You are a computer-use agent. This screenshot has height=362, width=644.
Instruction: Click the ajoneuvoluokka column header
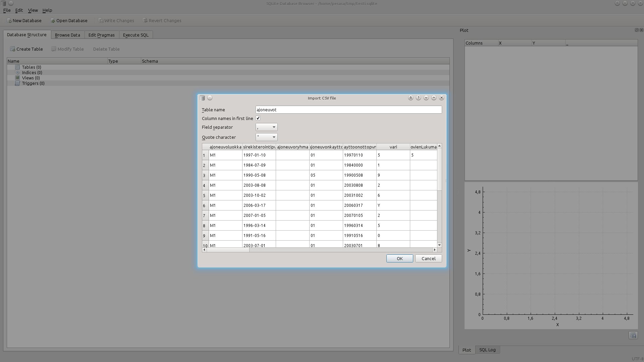[x=225, y=147]
